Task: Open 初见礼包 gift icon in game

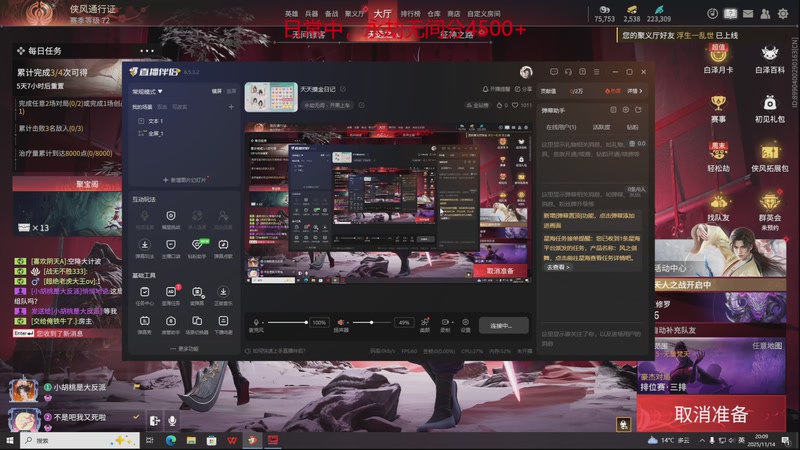Action: pyautogui.click(x=769, y=109)
